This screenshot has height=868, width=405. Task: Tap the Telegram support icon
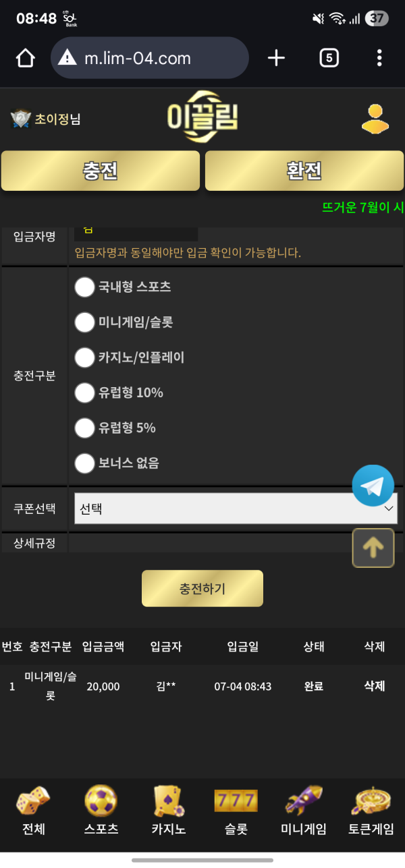pos(373,486)
